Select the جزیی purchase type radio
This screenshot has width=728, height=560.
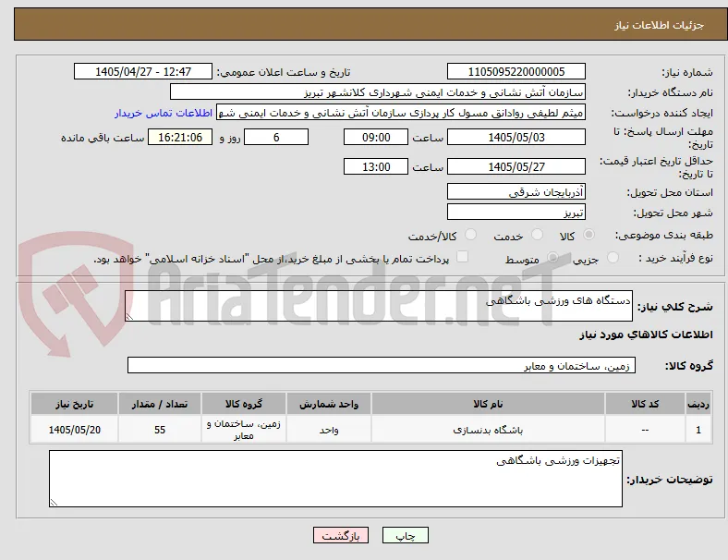pyautogui.click(x=613, y=257)
